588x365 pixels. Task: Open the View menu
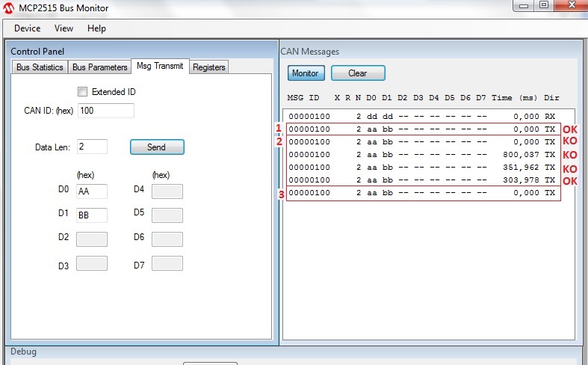[x=64, y=28]
